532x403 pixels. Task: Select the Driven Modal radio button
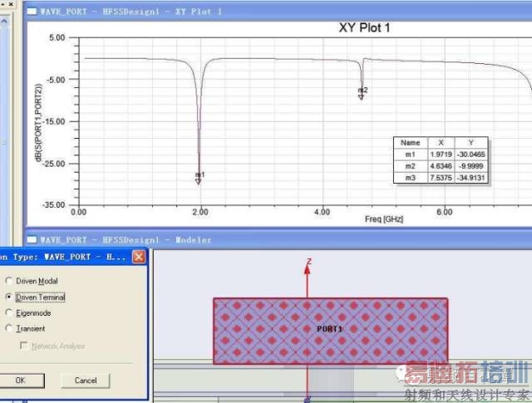(9, 281)
